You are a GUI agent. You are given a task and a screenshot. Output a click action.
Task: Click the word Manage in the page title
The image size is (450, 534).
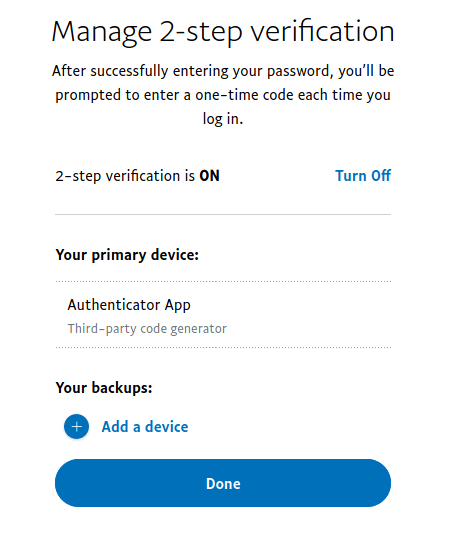(102, 33)
